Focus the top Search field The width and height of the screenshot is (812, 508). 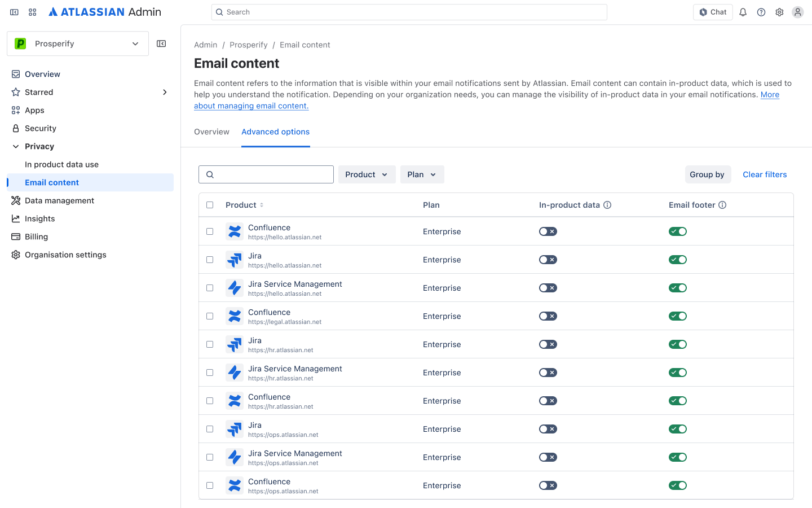409,12
